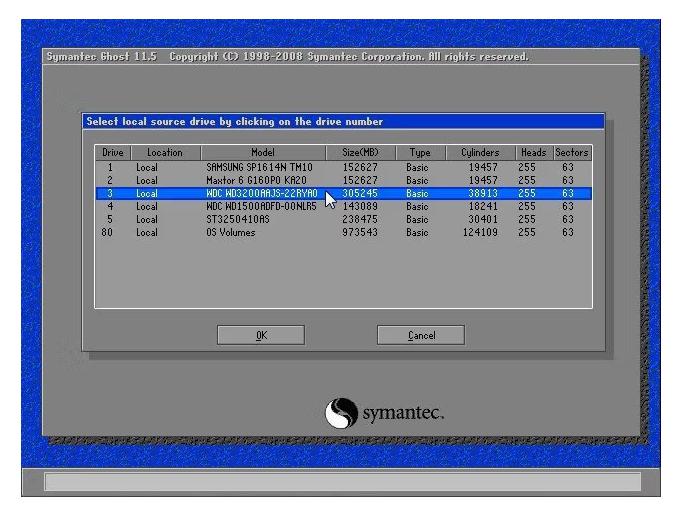Click the Type column header
This screenshot has width=688, height=508.
tap(418, 152)
